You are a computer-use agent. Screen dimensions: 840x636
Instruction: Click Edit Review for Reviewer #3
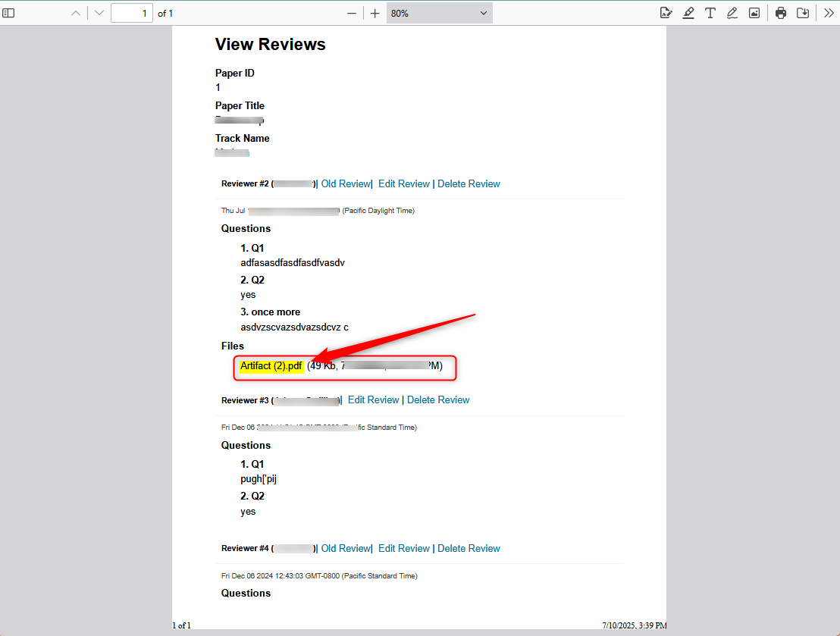point(373,399)
